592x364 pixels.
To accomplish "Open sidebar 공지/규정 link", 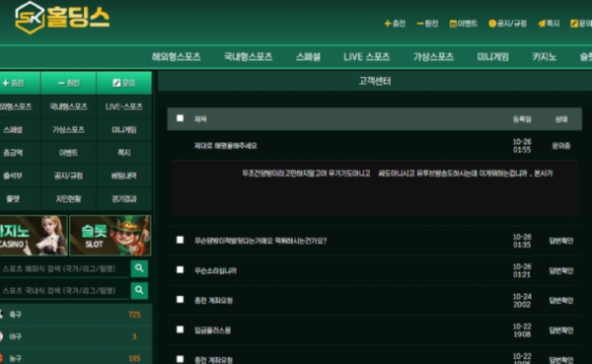I will 68,176.
